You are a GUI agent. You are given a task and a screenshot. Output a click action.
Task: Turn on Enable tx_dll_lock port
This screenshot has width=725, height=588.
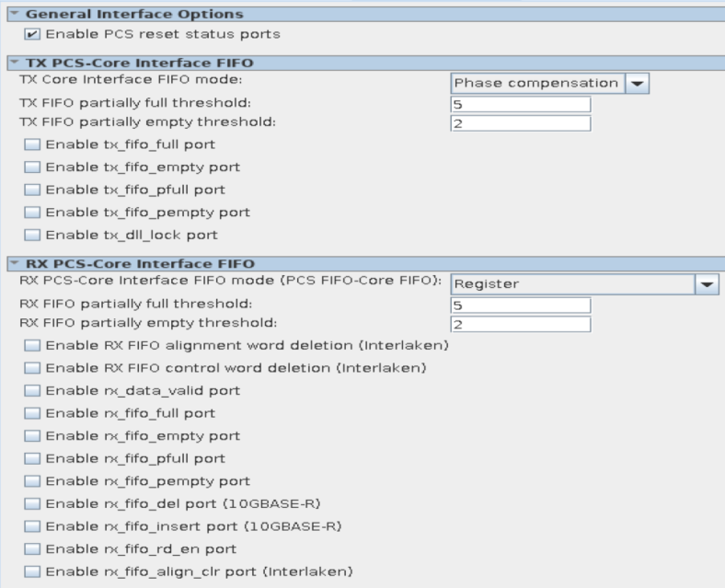(x=32, y=235)
